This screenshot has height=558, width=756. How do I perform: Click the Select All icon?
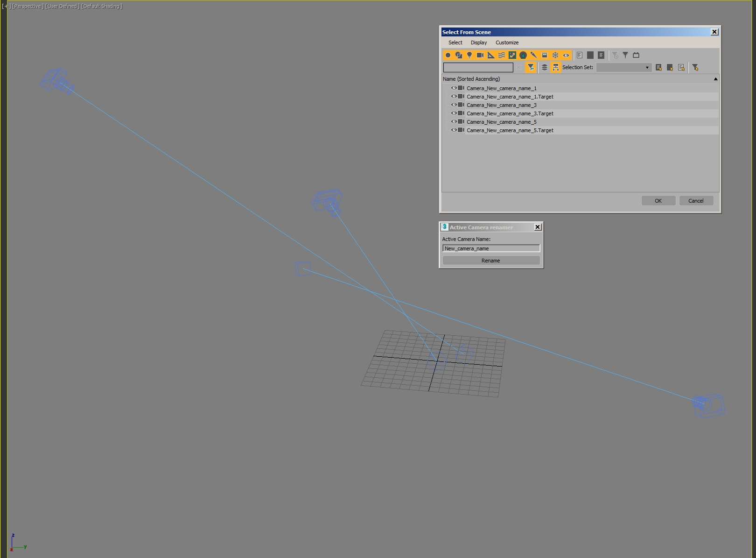coord(580,55)
